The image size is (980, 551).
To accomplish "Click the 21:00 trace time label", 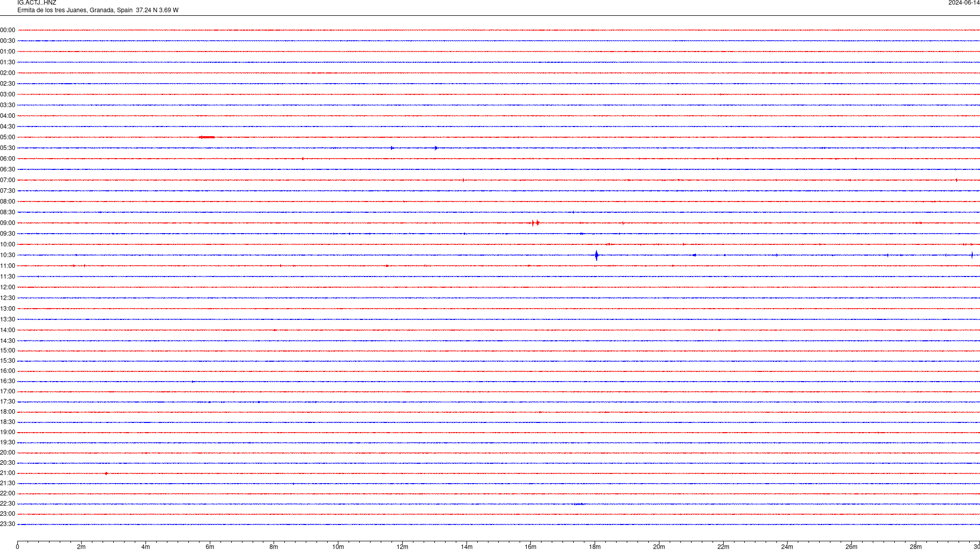I will click(8, 473).
